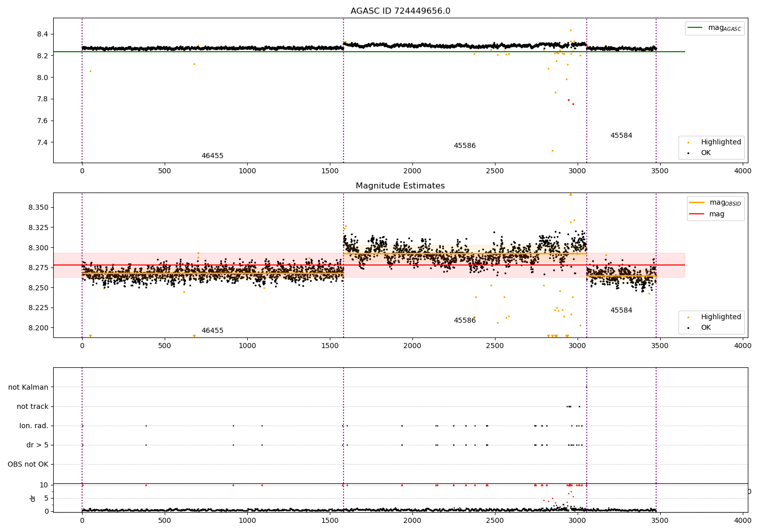Click the Highlighted marker in top legend
The width and height of the screenshot is (760, 532).
[688, 142]
